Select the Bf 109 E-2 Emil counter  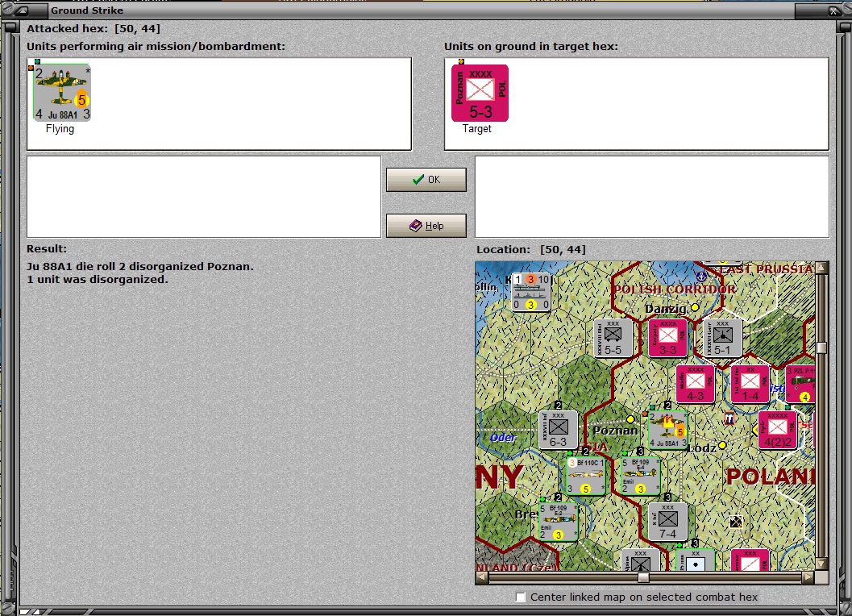point(558,522)
